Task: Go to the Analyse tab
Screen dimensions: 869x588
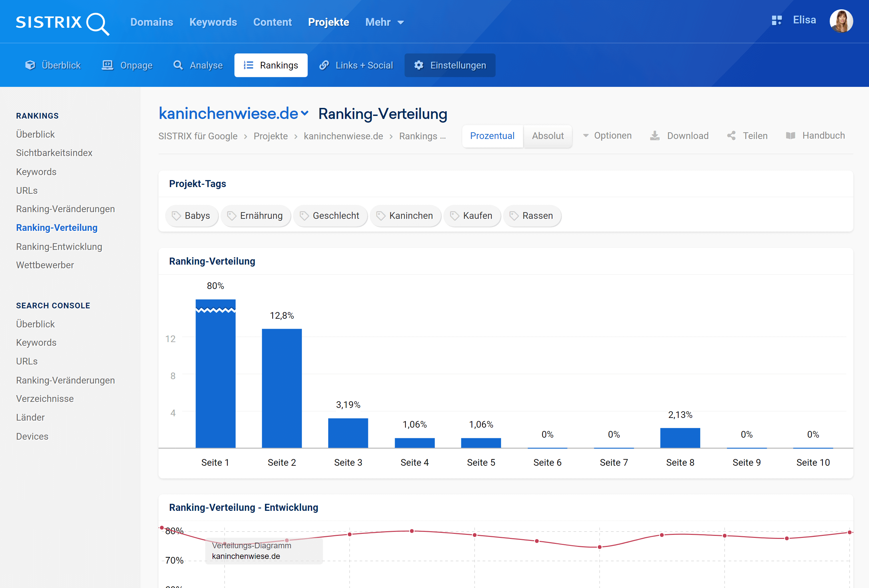Action: click(x=198, y=65)
